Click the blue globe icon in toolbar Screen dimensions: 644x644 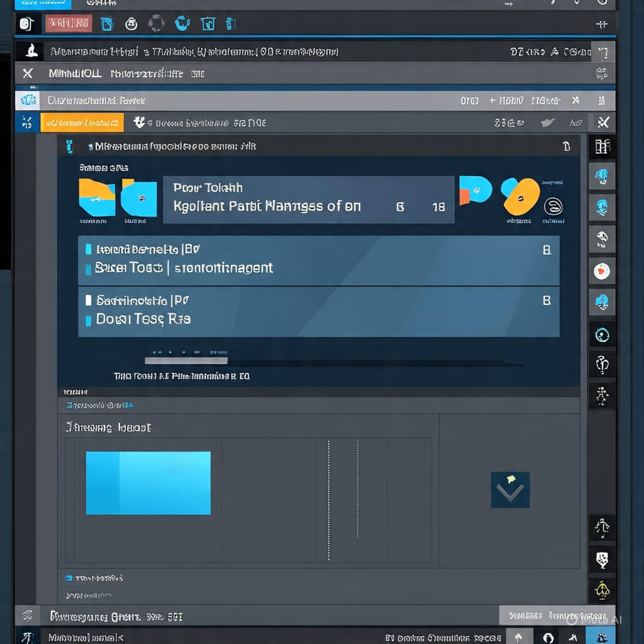[182, 23]
